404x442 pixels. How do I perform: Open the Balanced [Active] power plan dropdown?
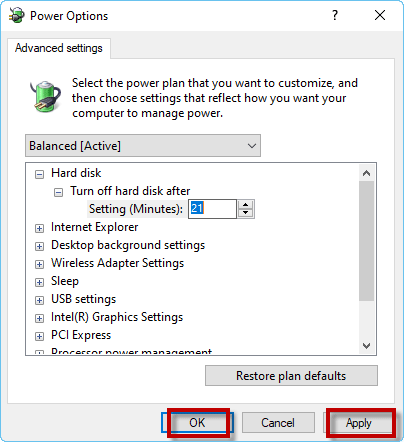click(143, 146)
